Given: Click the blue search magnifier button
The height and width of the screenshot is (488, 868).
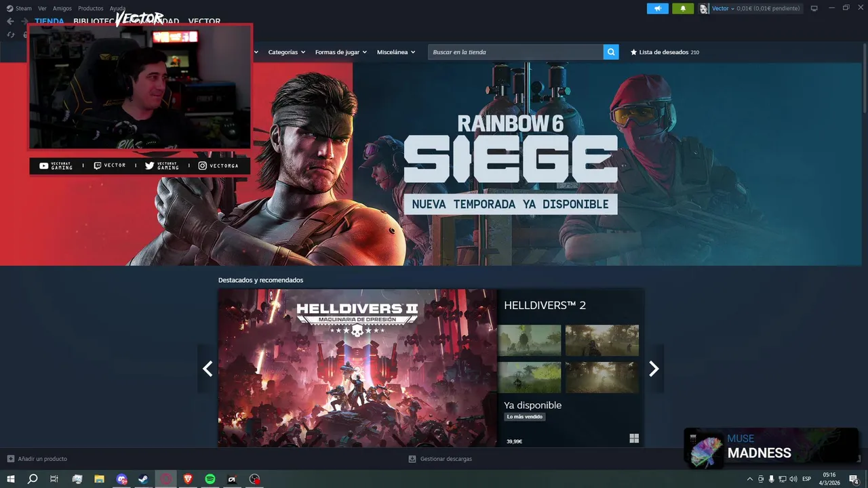Looking at the screenshot, I should point(611,52).
